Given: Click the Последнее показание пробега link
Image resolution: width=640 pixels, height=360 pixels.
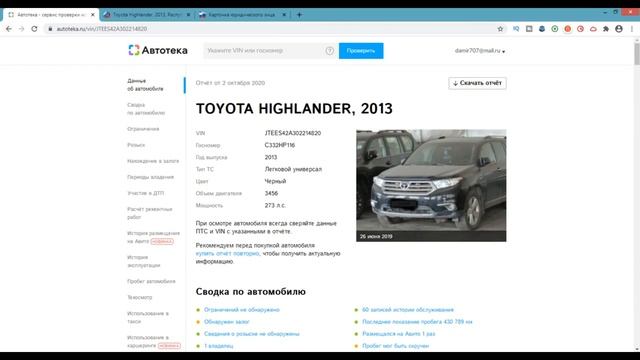Looking at the screenshot, I should pos(417,322).
